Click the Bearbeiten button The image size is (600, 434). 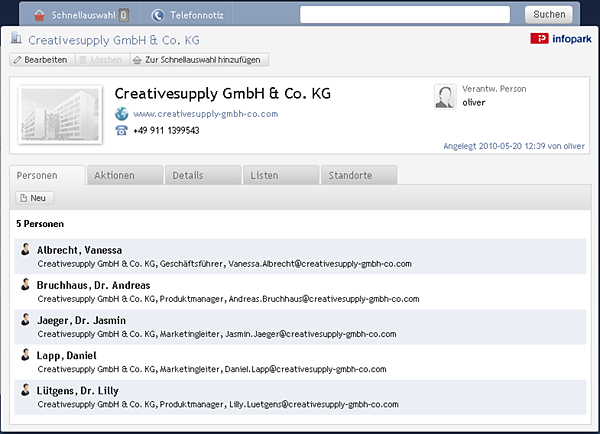point(42,60)
